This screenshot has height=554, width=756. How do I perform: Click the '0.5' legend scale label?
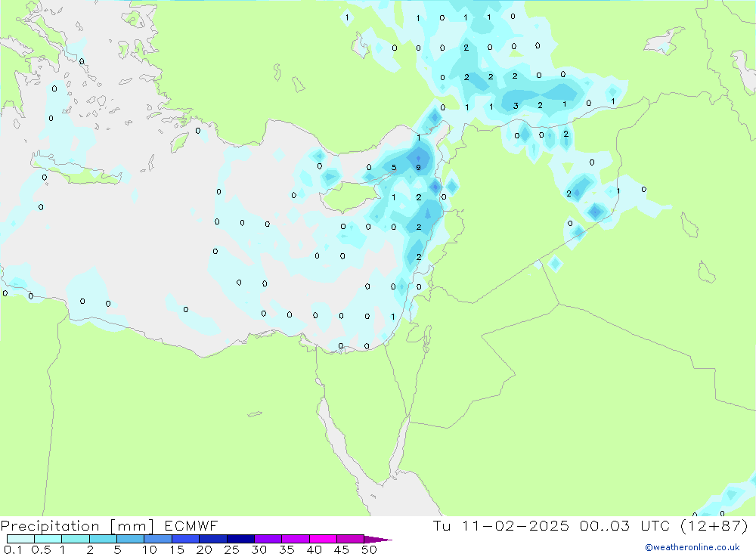(42, 549)
